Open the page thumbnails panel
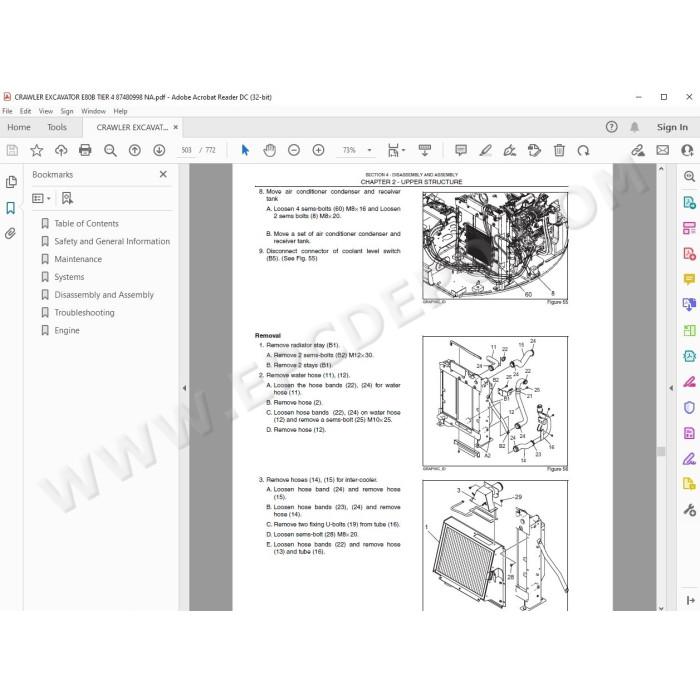The width and height of the screenshot is (700, 700). (x=11, y=182)
